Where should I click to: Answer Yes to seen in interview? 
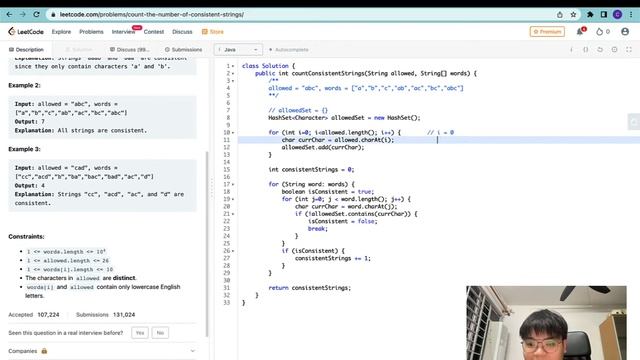[140, 333]
